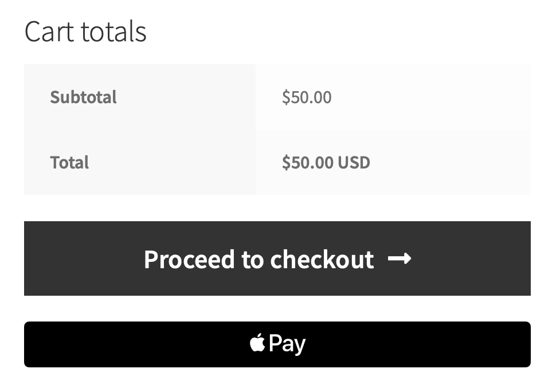
Task: Click the Total label
Action: [69, 163]
